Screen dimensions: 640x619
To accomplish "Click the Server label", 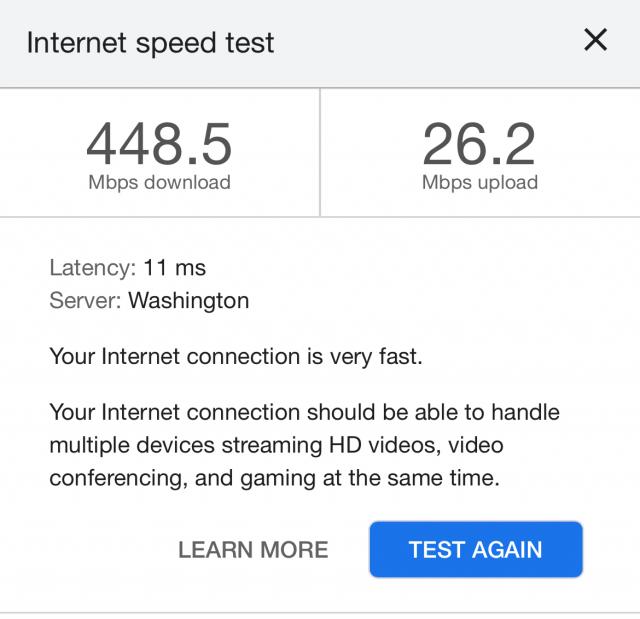I will (85, 301).
